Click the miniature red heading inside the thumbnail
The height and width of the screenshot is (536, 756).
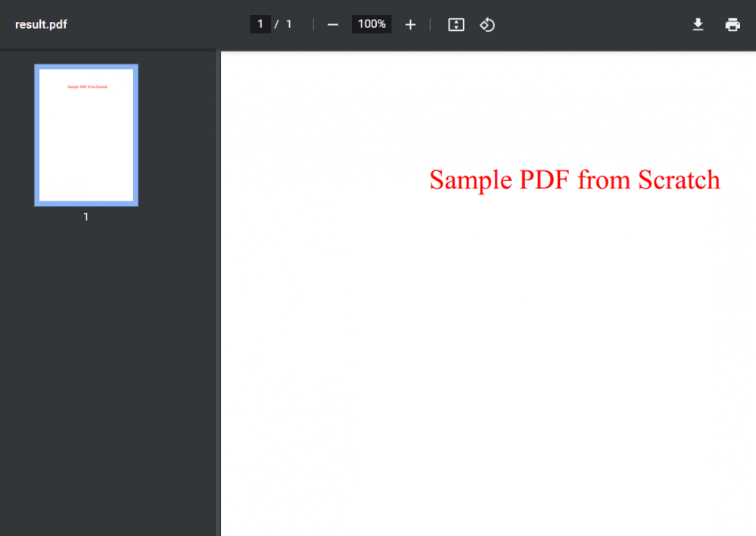[88, 87]
